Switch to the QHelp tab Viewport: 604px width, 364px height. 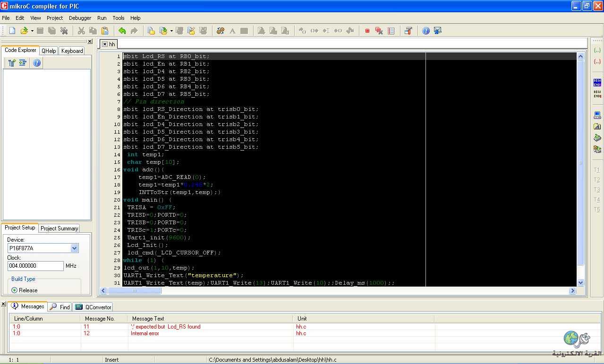pos(49,51)
